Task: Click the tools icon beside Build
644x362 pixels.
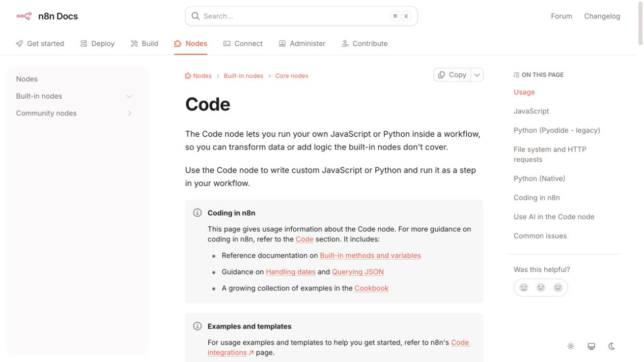Action: (134, 44)
